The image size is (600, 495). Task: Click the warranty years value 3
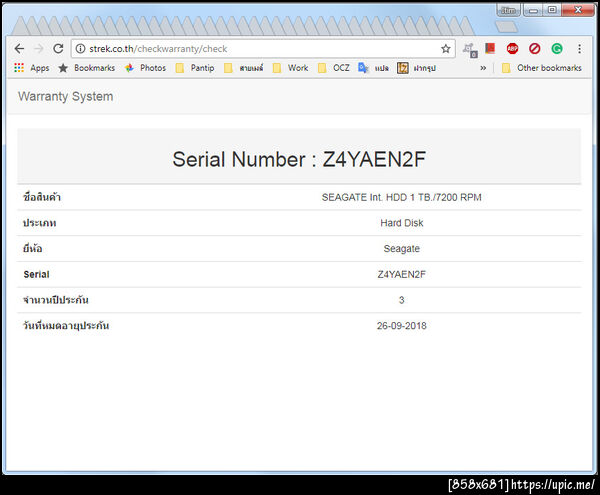(x=401, y=300)
